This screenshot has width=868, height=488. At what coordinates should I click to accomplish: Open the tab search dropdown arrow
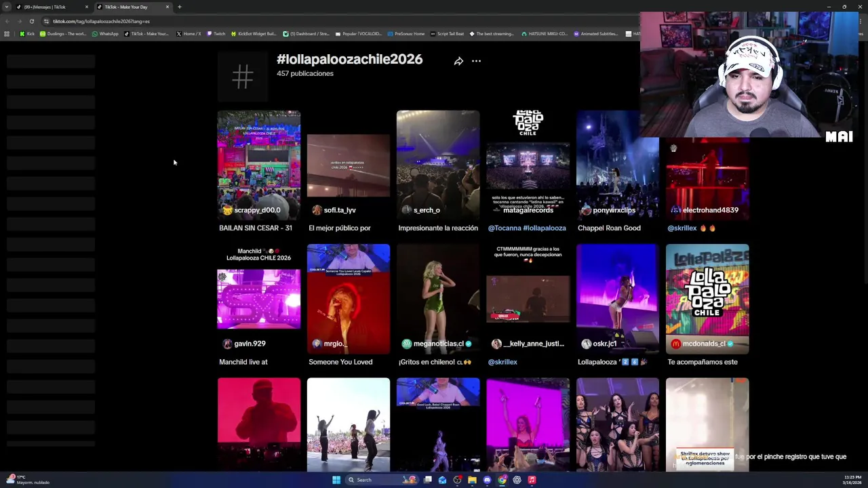[x=6, y=7]
